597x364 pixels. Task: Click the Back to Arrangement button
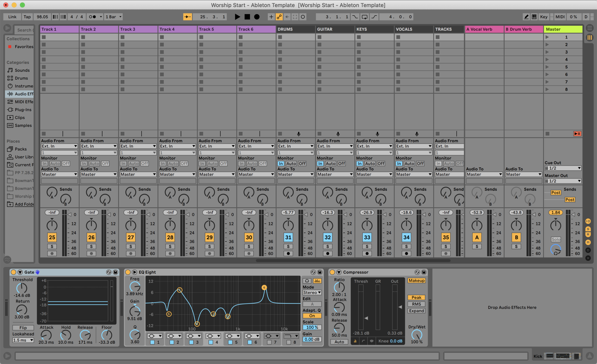(577, 134)
